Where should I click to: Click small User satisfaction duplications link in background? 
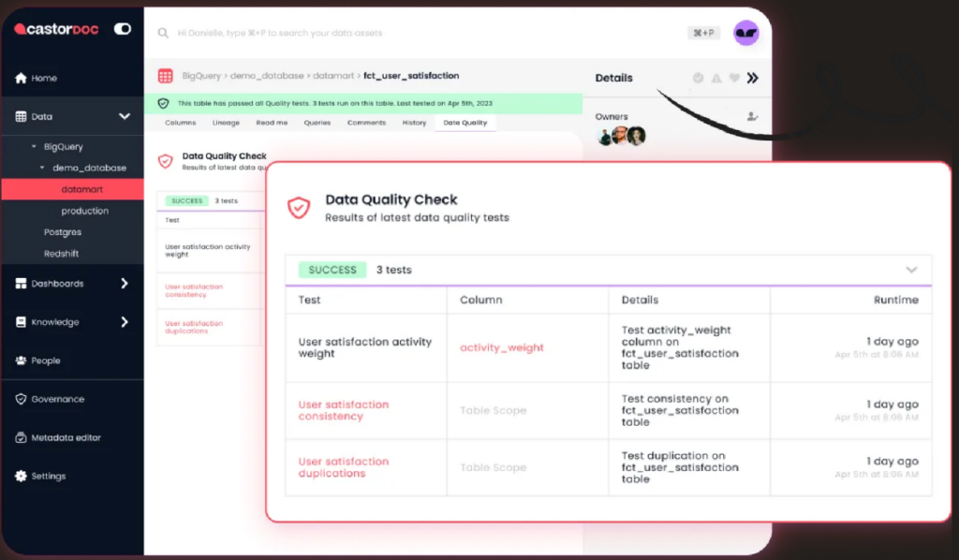coord(194,327)
